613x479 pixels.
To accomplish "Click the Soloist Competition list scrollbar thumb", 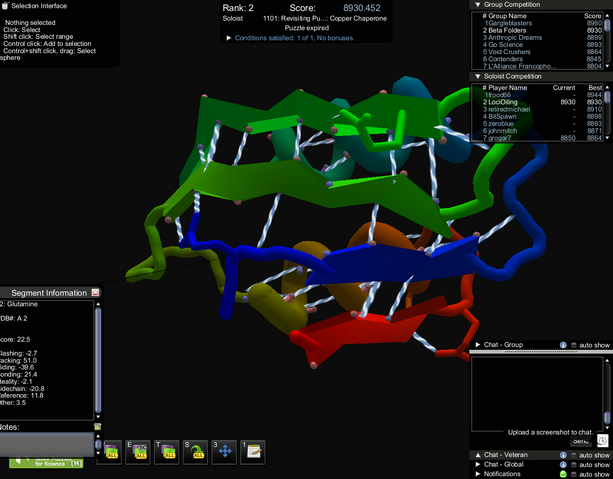I will pyautogui.click(x=607, y=96).
